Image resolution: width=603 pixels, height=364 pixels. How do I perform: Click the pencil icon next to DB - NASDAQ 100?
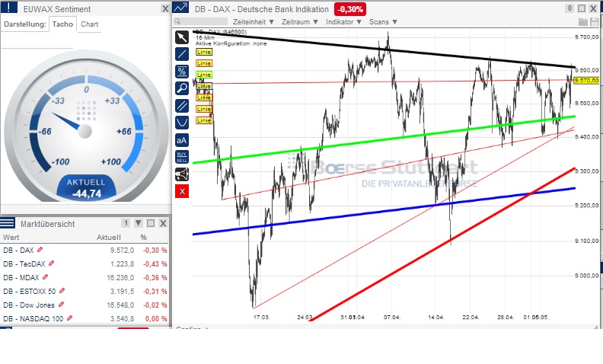(69, 318)
